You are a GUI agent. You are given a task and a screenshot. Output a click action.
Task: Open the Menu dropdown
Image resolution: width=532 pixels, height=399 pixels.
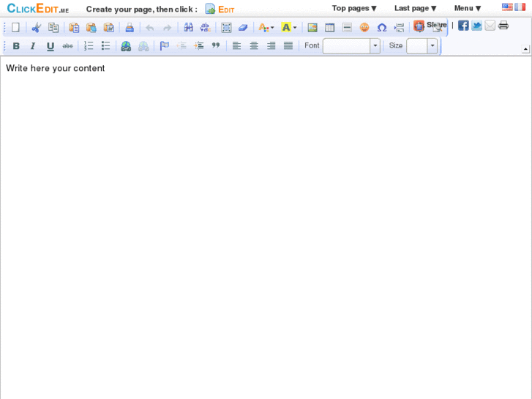(x=468, y=8)
